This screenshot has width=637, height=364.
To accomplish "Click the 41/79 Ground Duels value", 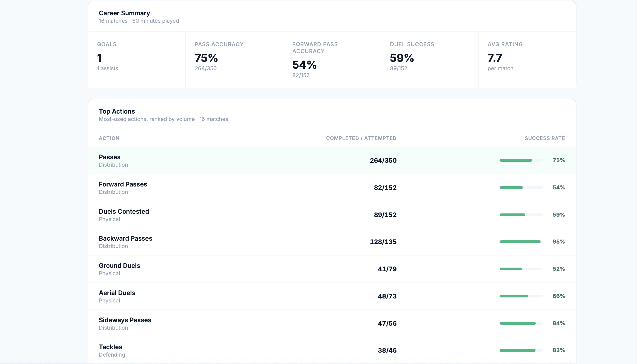I will click(387, 269).
